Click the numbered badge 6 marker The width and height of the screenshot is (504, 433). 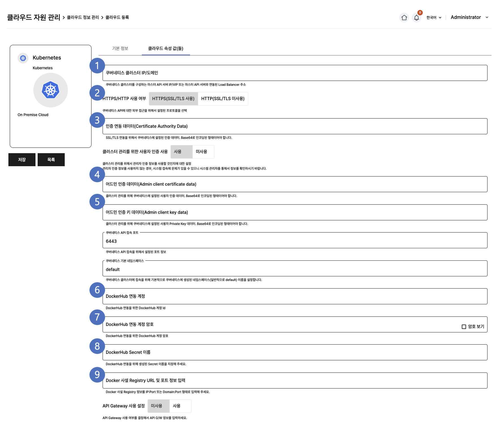[x=97, y=290]
